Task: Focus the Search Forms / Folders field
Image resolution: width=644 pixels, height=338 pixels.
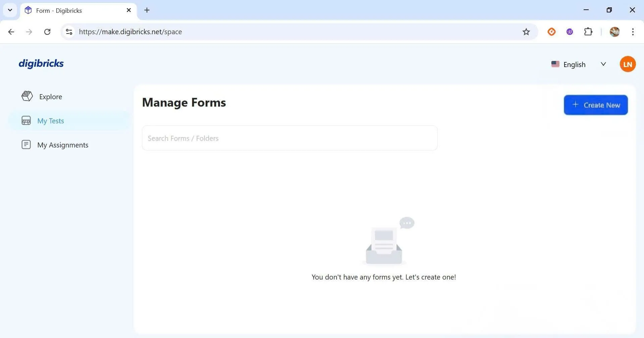Action: click(x=289, y=138)
